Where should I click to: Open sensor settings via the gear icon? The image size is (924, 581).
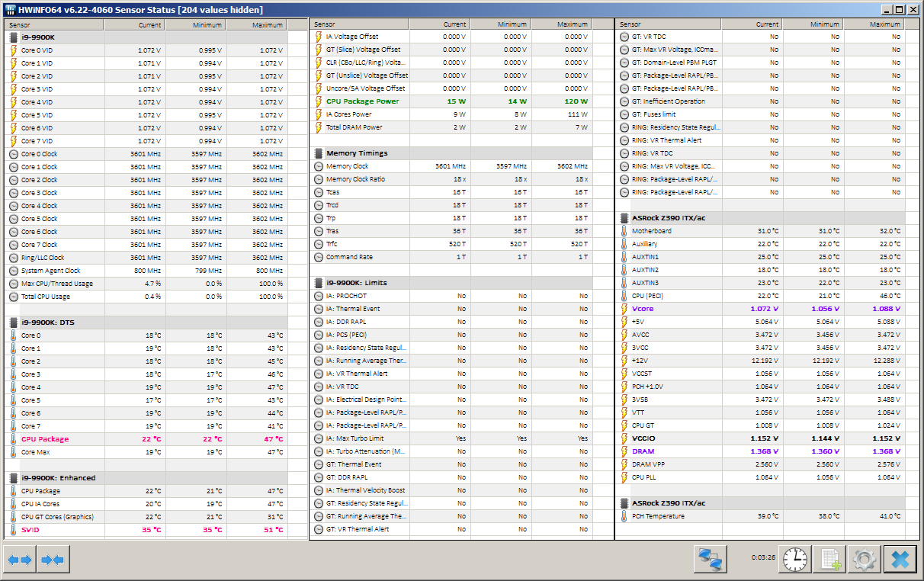[864, 560]
